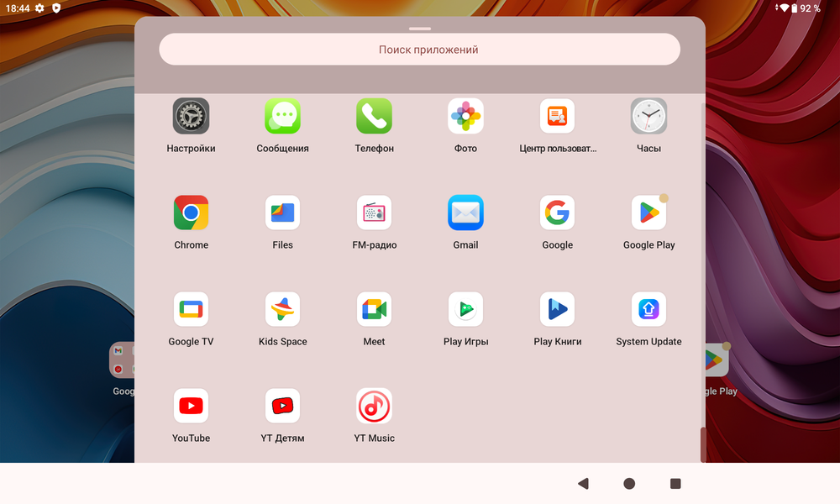Open the Фото photos app
The width and height of the screenshot is (840, 504).
[x=465, y=116]
